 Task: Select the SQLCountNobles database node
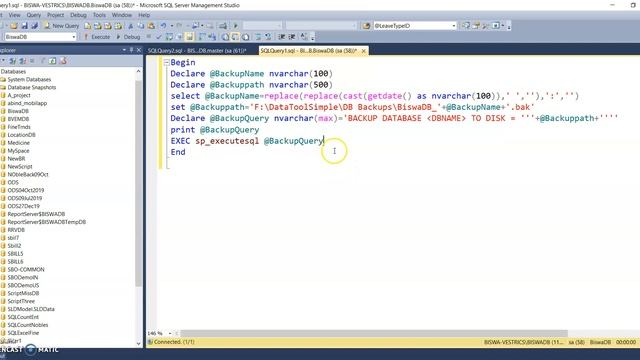point(28,325)
